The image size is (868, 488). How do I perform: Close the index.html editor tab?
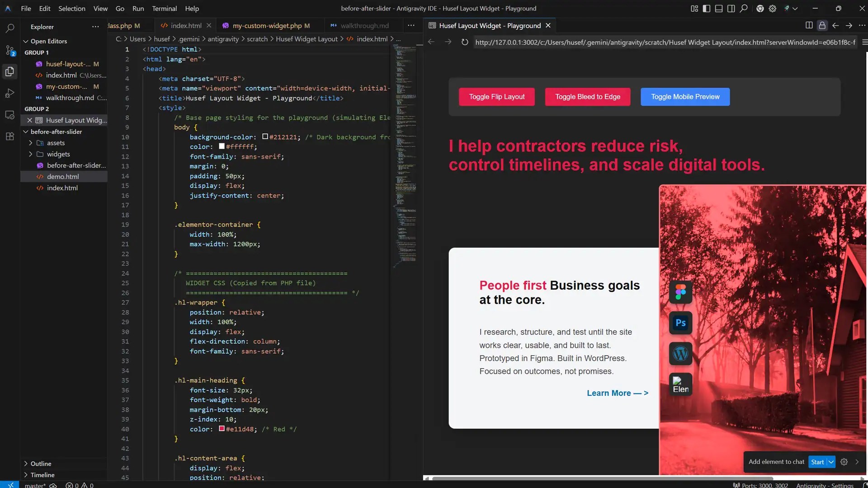click(208, 26)
